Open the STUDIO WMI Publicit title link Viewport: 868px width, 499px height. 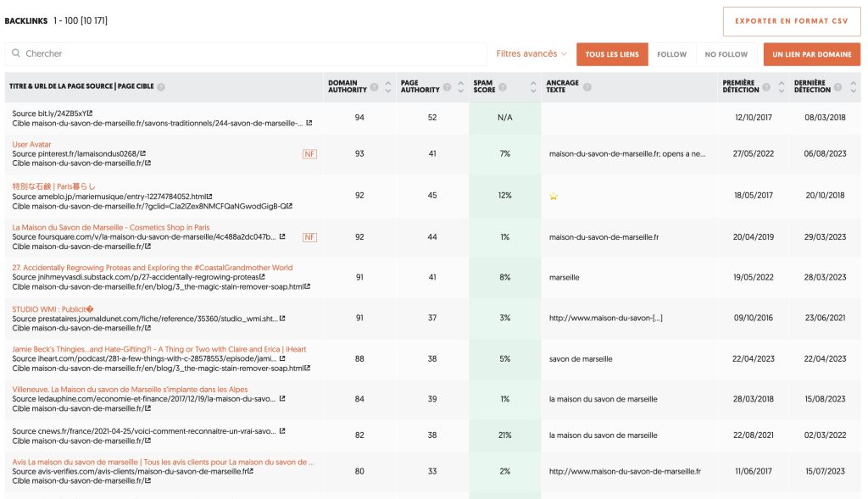tap(53, 309)
